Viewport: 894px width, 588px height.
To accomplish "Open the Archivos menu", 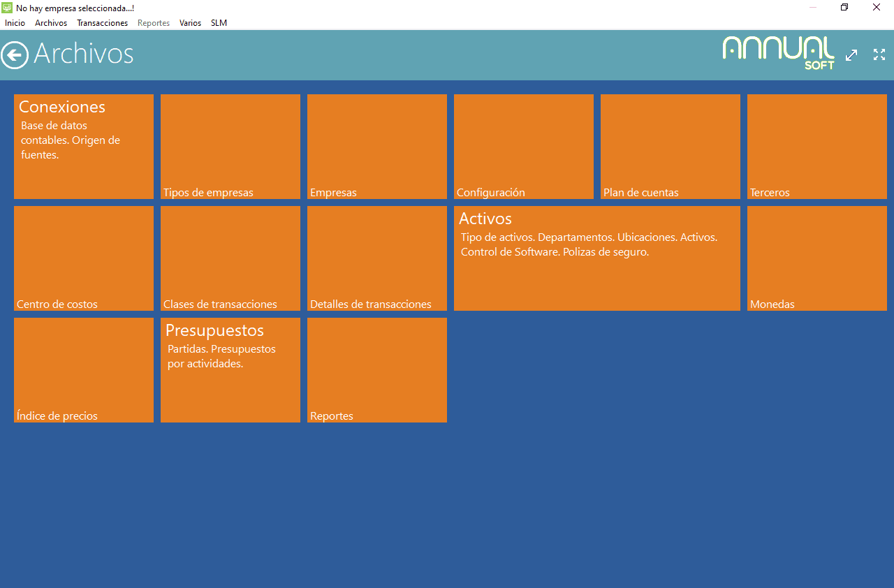I will pyautogui.click(x=51, y=23).
